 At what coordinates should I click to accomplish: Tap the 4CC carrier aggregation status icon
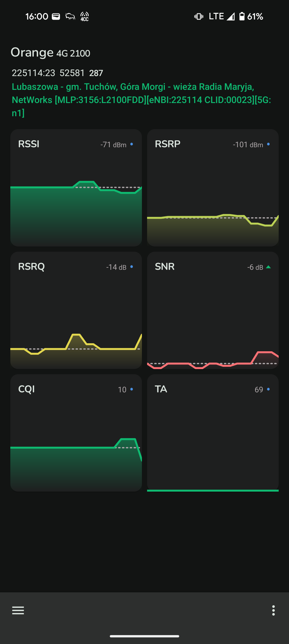coord(85,17)
